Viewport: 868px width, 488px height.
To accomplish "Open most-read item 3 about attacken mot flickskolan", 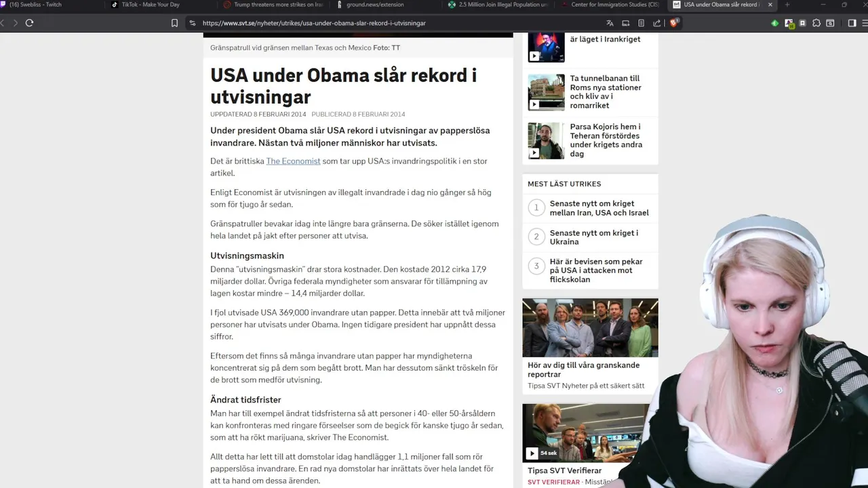I will pyautogui.click(x=596, y=270).
